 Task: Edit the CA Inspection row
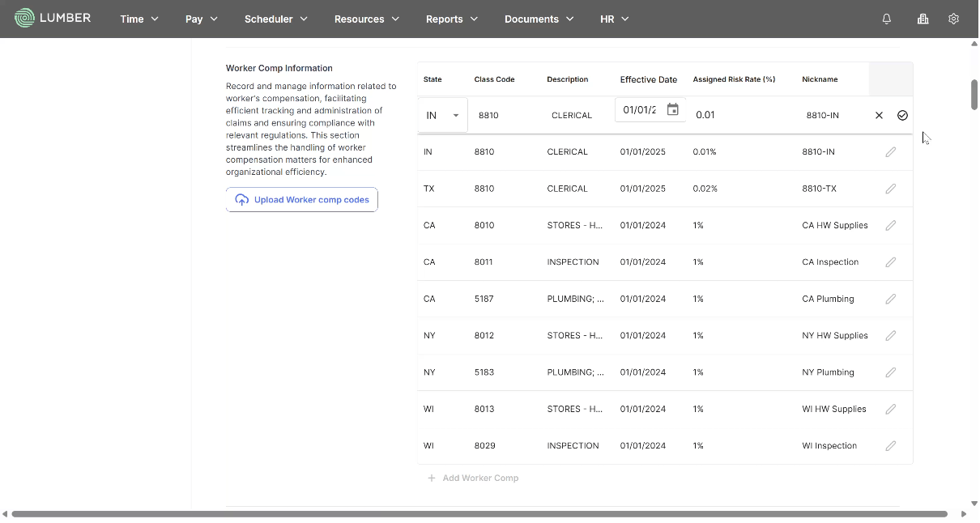click(x=891, y=262)
